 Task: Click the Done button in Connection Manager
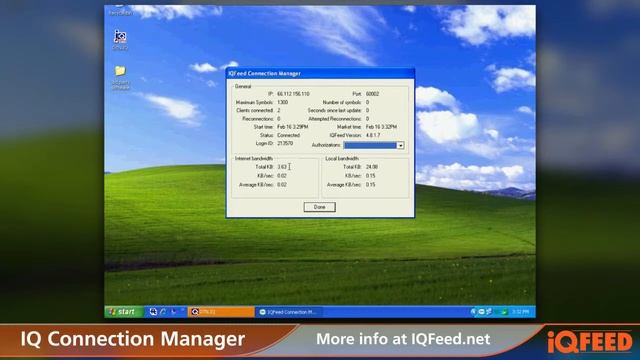click(x=319, y=207)
